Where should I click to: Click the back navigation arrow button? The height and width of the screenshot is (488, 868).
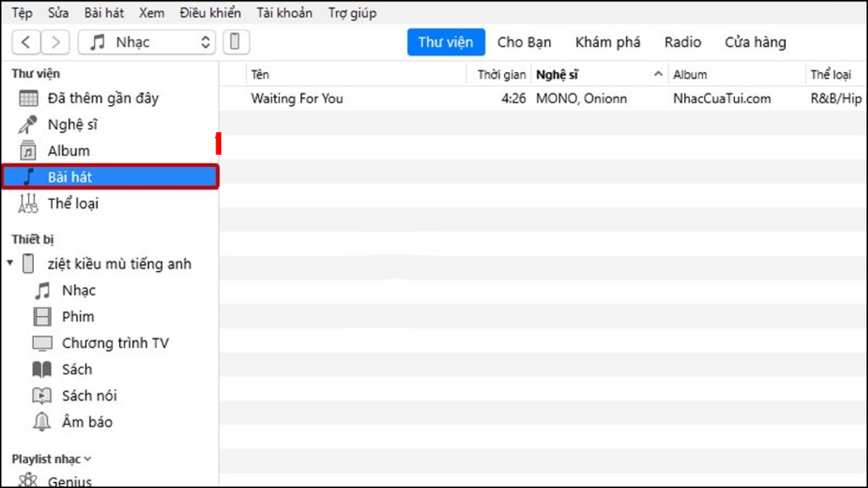[27, 42]
